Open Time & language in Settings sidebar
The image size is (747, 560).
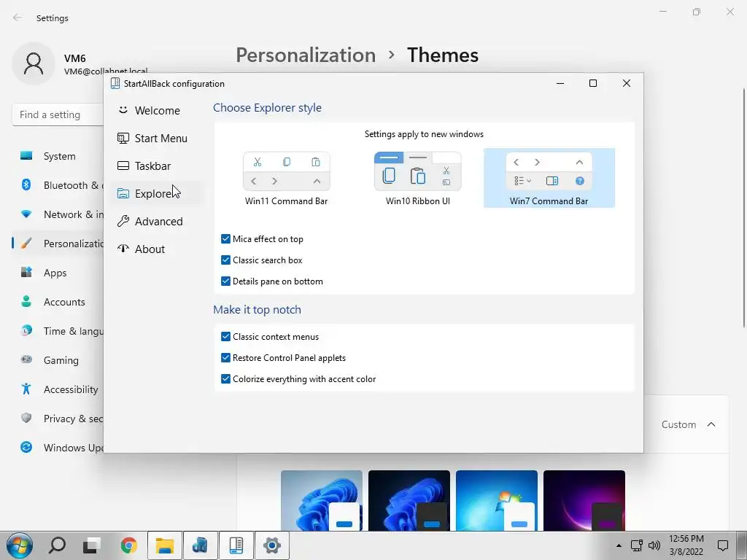tap(57, 331)
